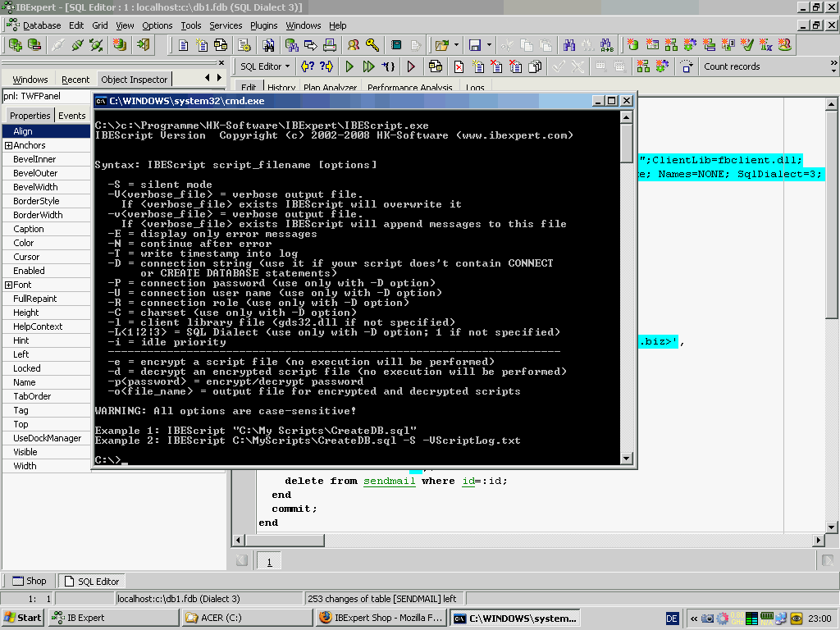The height and width of the screenshot is (630, 840).
Task: Click the Replace binoculars A→B icon
Action: click(x=606, y=46)
